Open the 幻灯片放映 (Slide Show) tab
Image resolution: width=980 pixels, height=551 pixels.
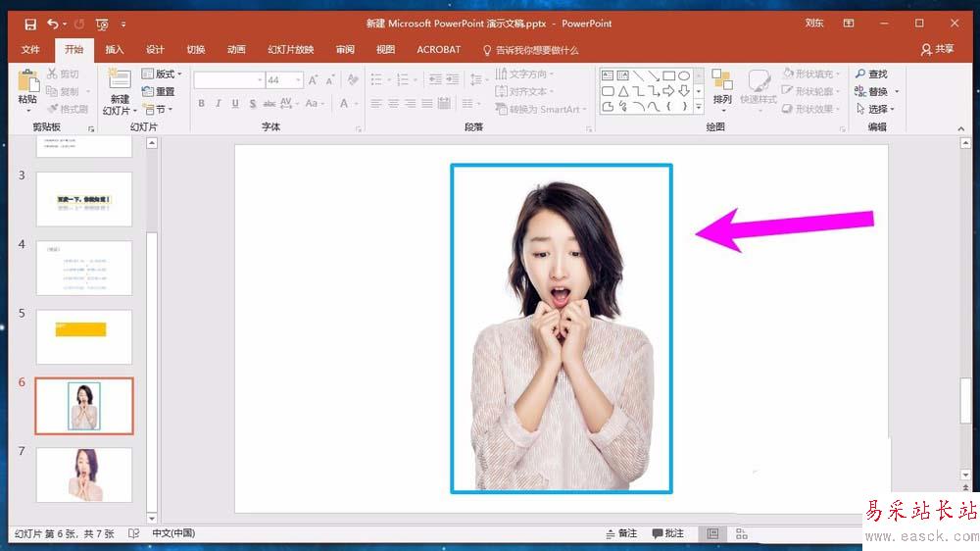click(x=291, y=49)
